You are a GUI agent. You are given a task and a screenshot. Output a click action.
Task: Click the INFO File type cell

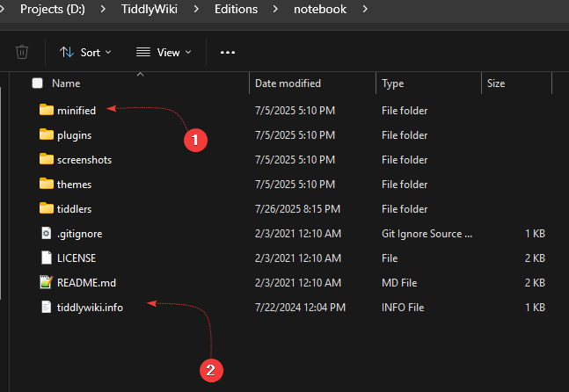tap(403, 308)
